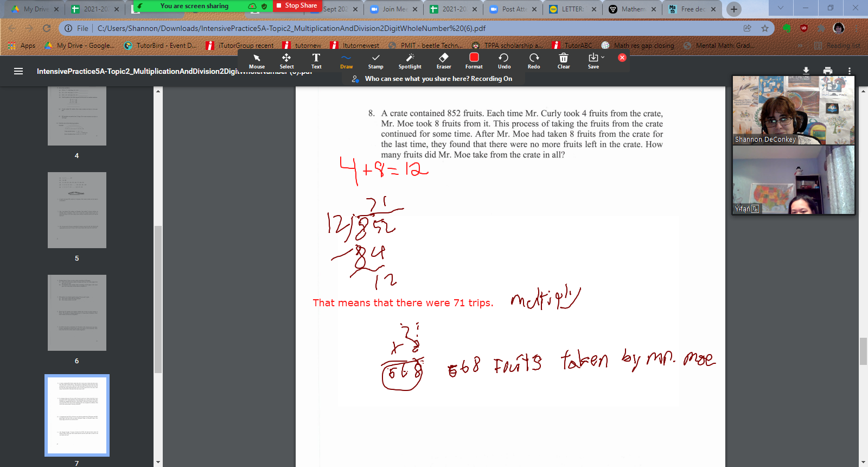Open the PMIT - beetle Techn bookmark
The width and height of the screenshot is (868, 467).
pos(426,46)
